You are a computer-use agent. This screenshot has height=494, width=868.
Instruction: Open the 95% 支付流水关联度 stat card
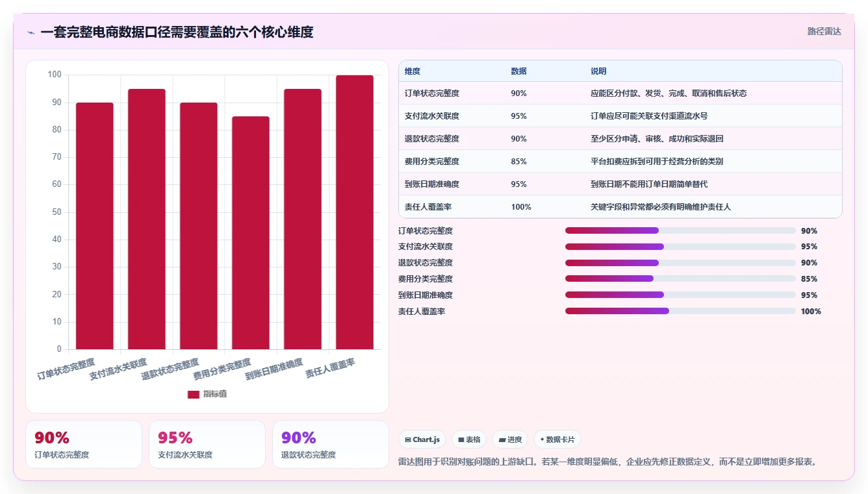pos(207,444)
